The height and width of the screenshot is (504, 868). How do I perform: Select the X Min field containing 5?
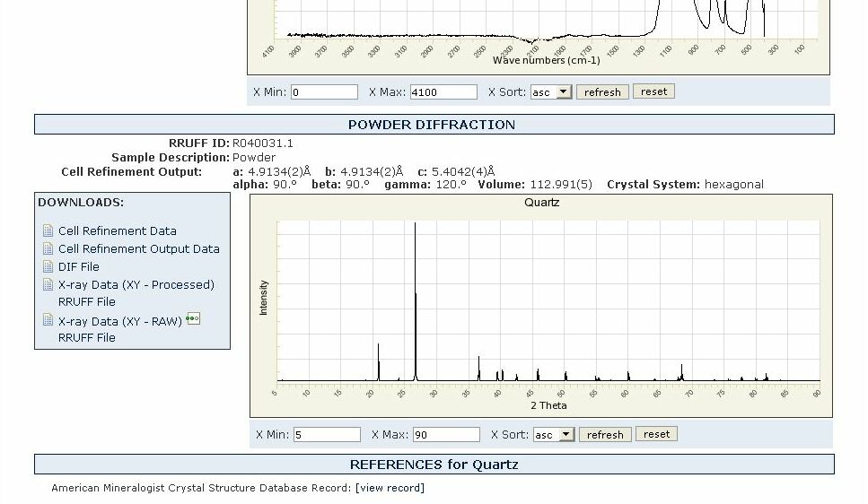coord(327,434)
